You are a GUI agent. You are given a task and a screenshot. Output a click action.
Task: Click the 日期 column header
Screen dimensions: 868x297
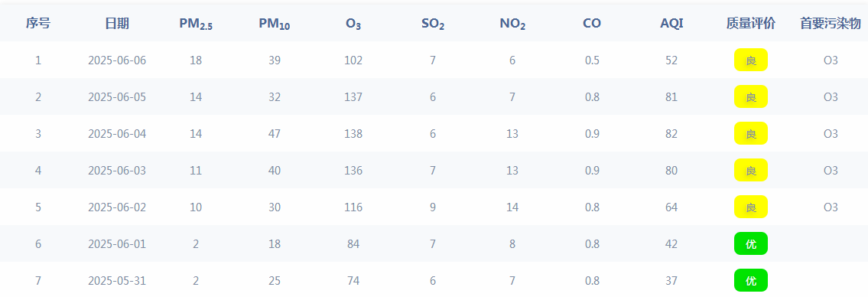[x=117, y=23]
